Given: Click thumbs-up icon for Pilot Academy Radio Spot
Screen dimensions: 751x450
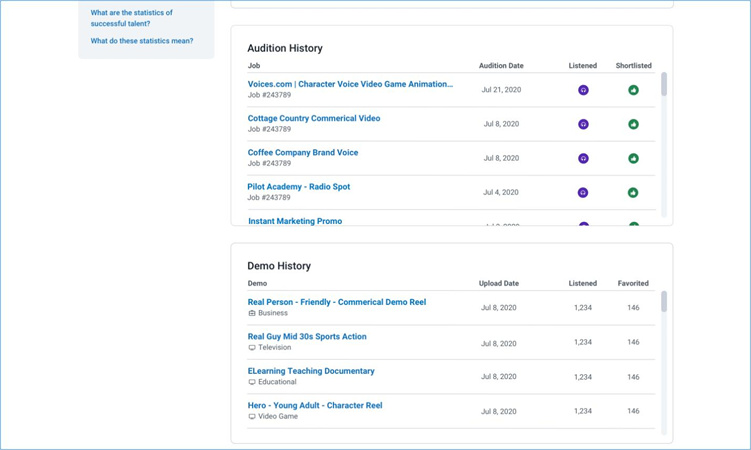Looking at the screenshot, I should click(633, 192).
